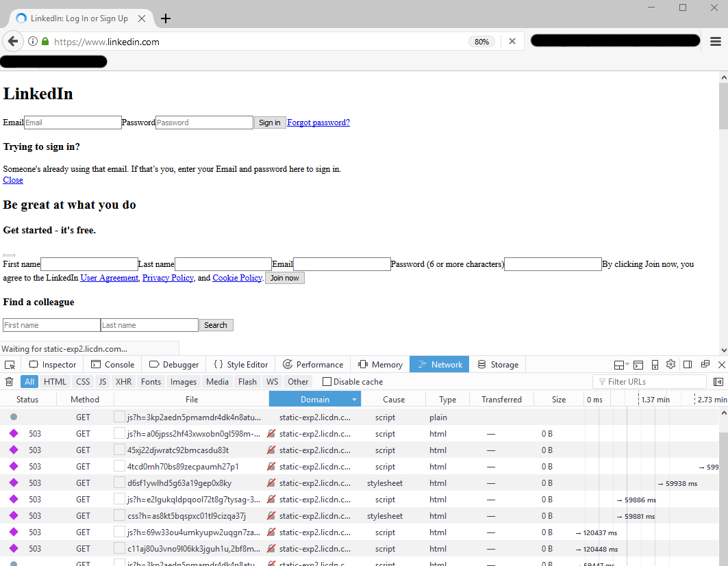Image resolution: width=728 pixels, height=566 pixels.
Task: Click status diamond of css?h=as8kt5bqspxc01tl9cizqa37j row
Action: (14, 515)
